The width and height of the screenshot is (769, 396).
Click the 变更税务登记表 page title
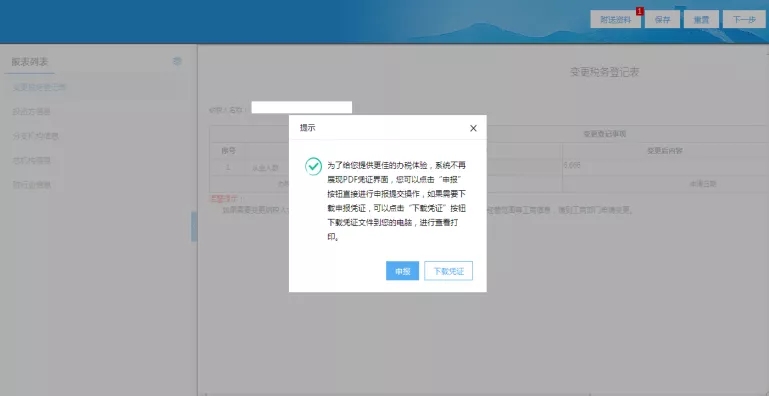coord(604,72)
